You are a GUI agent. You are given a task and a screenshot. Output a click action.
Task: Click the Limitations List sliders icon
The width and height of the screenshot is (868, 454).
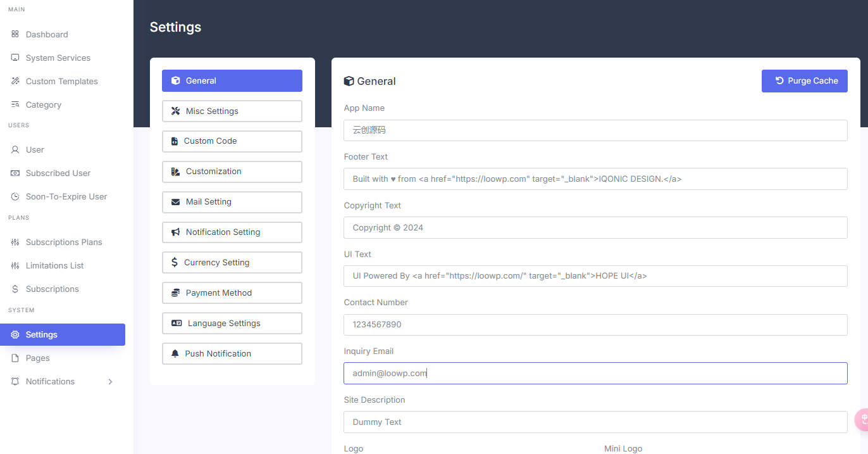click(x=15, y=265)
